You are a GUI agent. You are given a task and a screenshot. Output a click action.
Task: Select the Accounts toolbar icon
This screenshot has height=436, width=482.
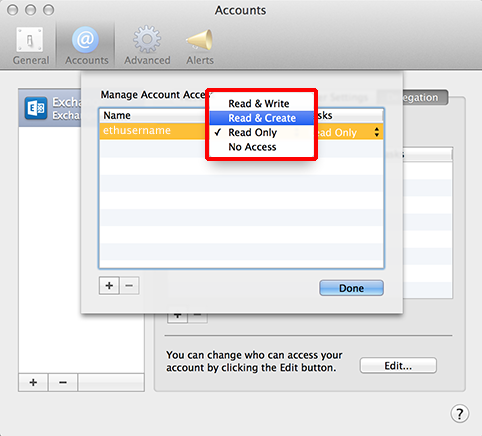tap(86, 46)
